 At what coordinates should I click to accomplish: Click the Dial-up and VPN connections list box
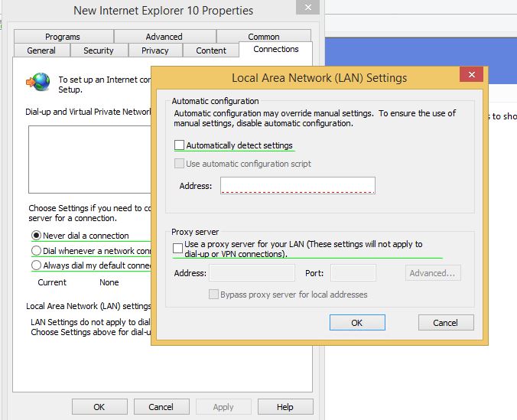pos(89,159)
